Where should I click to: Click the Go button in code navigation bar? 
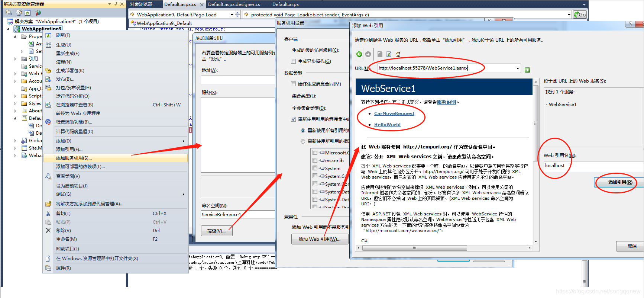tap(580, 15)
